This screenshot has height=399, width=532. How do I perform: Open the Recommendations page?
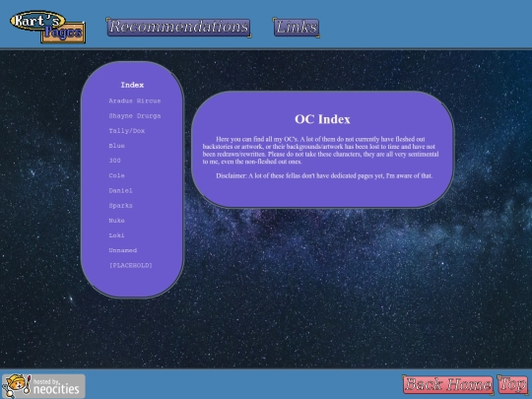click(178, 28)
